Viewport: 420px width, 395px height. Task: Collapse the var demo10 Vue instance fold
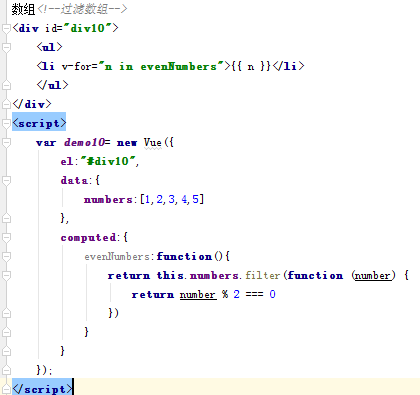click(x=6, y=143)
